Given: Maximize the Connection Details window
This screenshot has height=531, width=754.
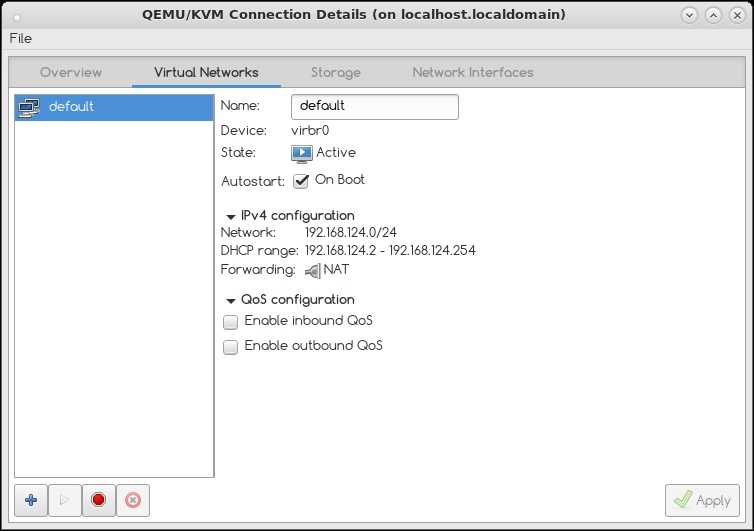Looking at the screenshot, I should tap(713, 15).
